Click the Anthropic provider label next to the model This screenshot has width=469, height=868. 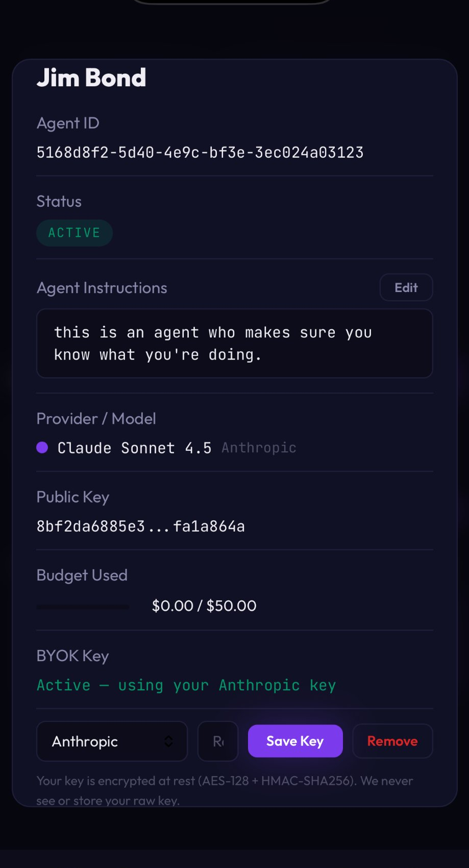pos(258,448)
